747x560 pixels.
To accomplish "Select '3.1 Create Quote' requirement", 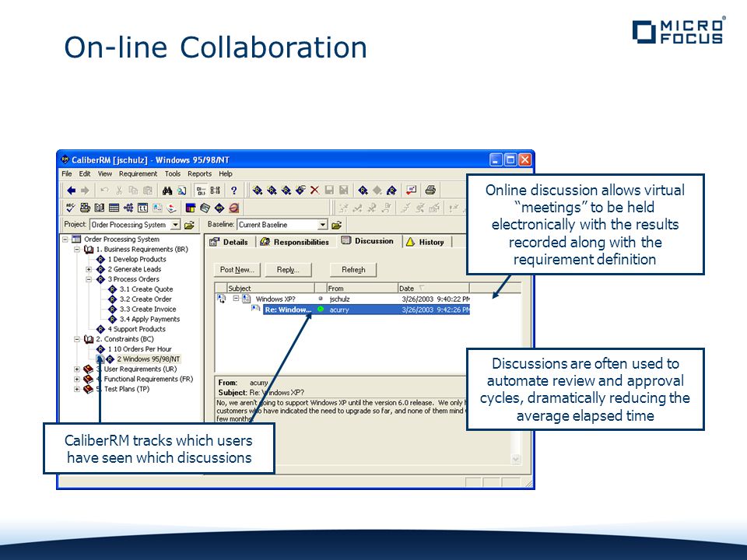I will tap(146, 289).
